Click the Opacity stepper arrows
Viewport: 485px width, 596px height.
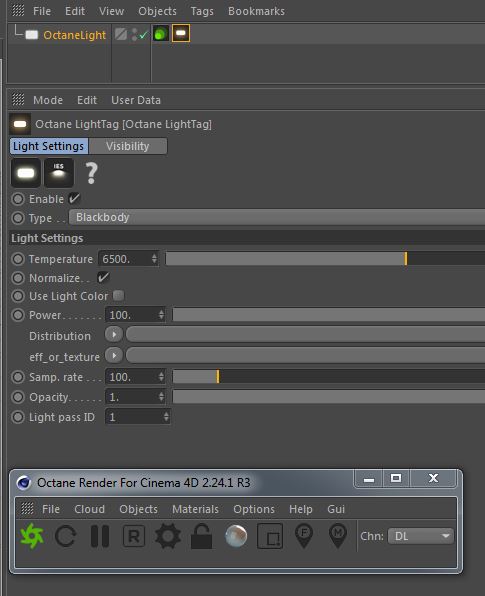pyautogui.click(x=161, y=396)
